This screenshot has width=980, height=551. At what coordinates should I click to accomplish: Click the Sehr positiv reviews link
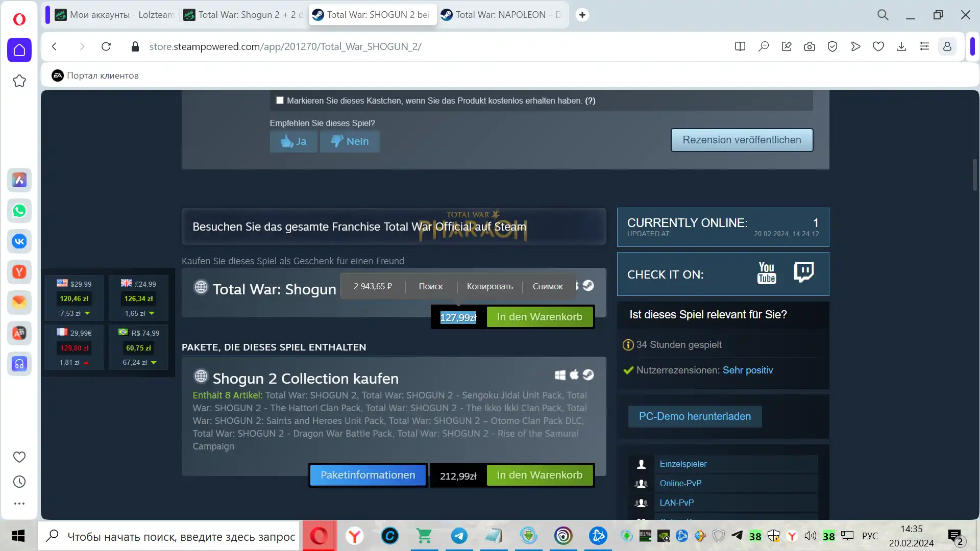[747, 370]
